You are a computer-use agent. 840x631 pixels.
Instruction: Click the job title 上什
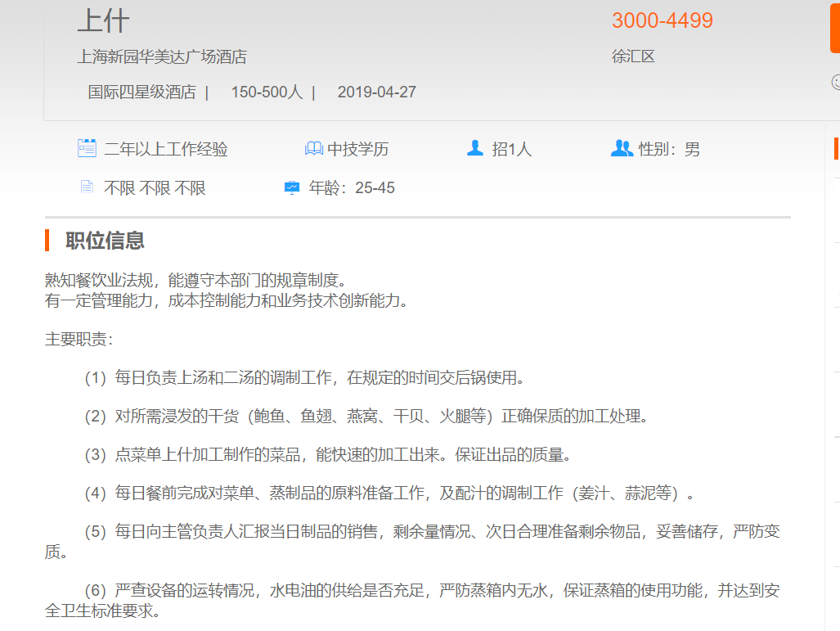(104, 20)
